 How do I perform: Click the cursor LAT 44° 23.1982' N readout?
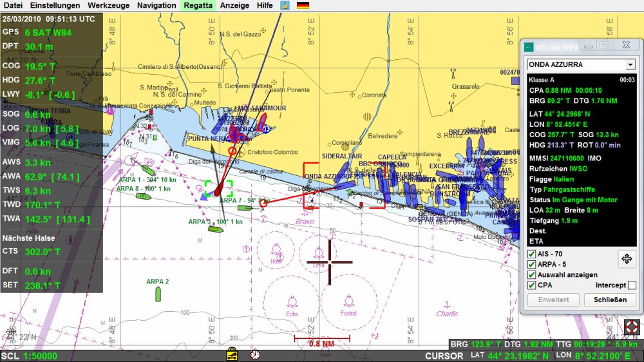509,356
